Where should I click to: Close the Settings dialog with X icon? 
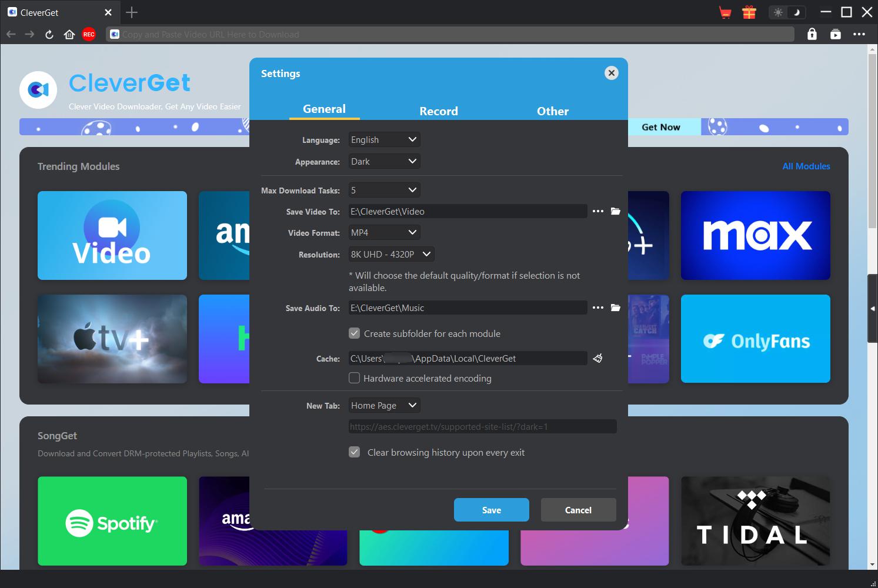pyautogui.click(x=612, y=73)
